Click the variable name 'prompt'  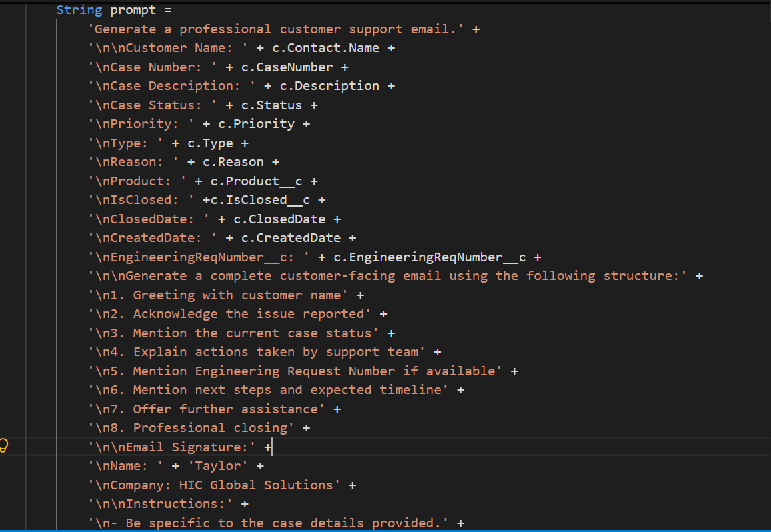coord(133,10)
